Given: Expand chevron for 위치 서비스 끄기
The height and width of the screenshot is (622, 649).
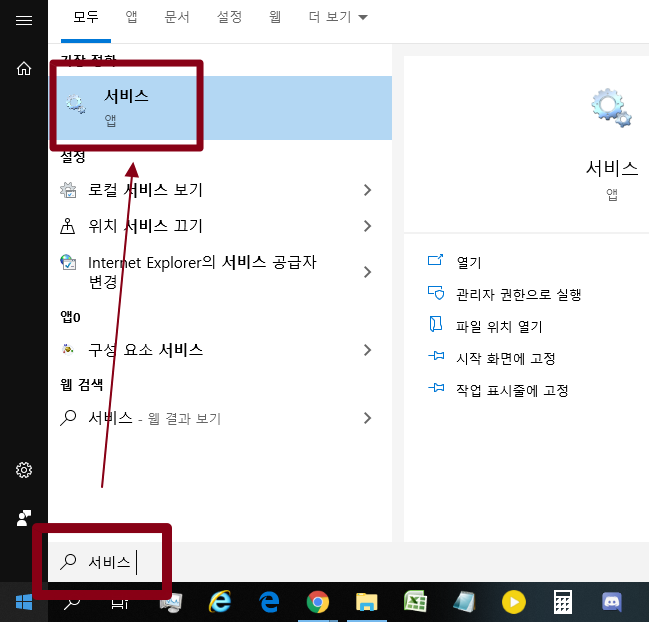Looking at the screenshot, I should coord(367,226).
